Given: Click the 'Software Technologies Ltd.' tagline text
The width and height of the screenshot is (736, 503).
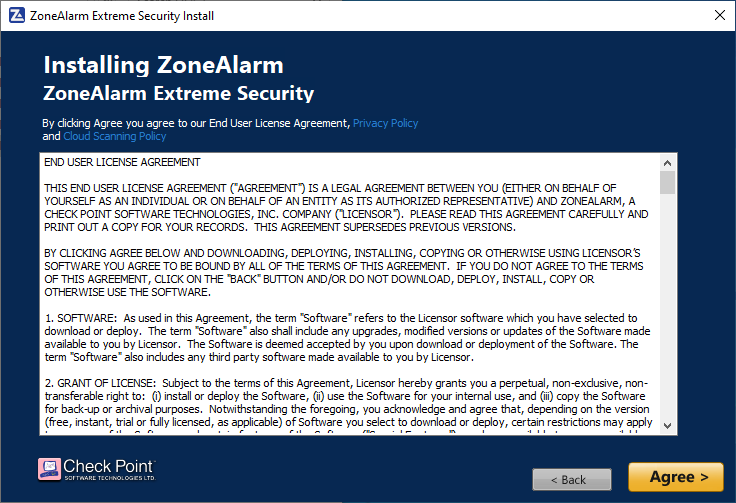Looking at the screenshot, I should pyautogui.click(x=110, y=478).
